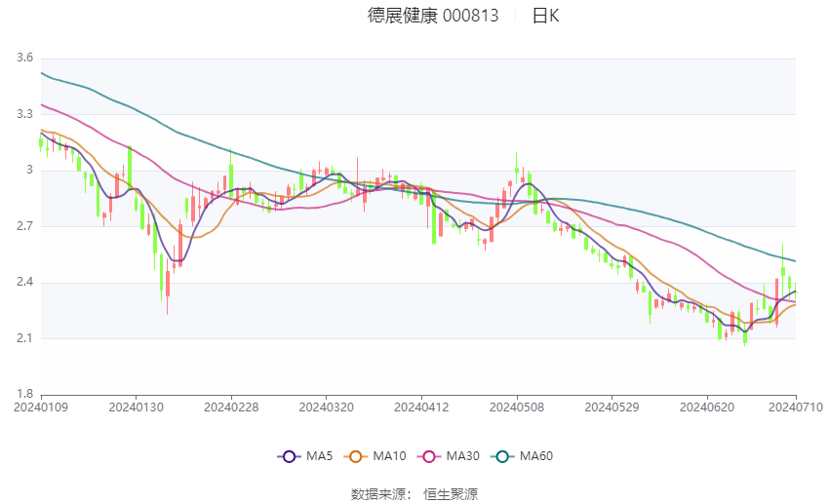Hide MA30 line via its legend label

tap(463, 456)
